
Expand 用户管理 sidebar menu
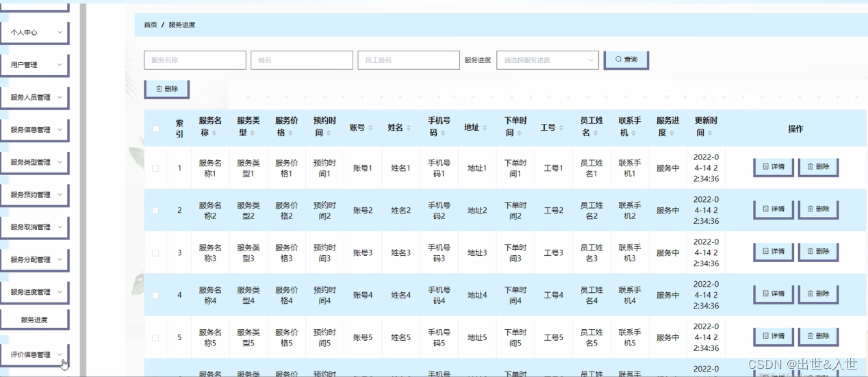click(35, 65)
